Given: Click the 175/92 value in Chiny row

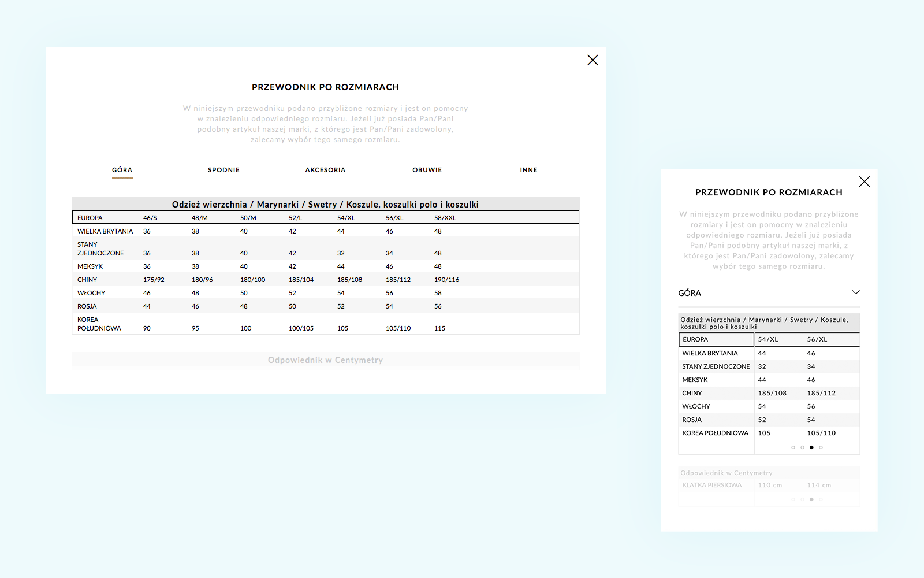Looking at the screenshot, I should tap(154, 280).
